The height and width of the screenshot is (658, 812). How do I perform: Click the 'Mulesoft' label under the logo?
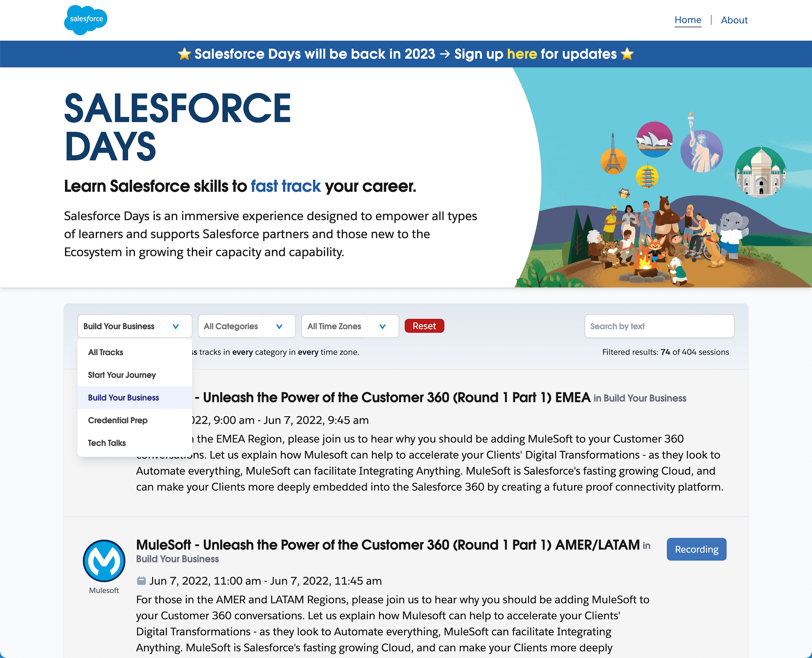104,590
